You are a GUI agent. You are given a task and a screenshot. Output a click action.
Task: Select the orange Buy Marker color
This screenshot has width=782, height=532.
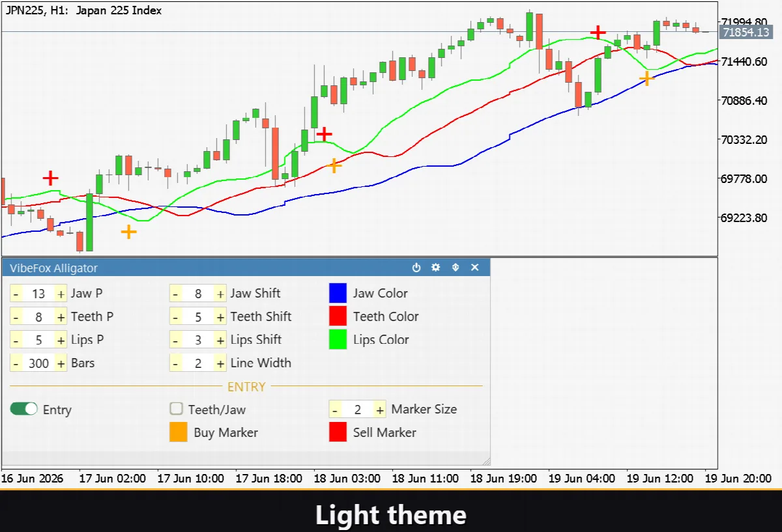[x=179, y=433]
